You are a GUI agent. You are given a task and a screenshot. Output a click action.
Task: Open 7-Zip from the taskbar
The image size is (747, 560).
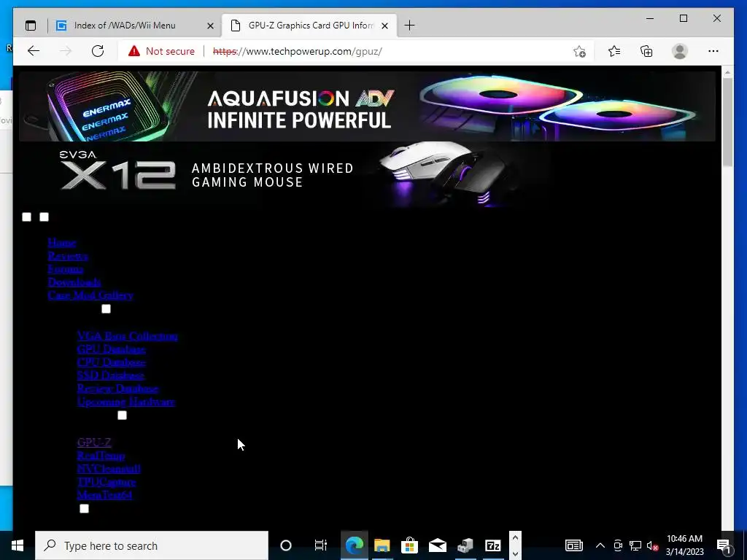(x=492, y=545)
